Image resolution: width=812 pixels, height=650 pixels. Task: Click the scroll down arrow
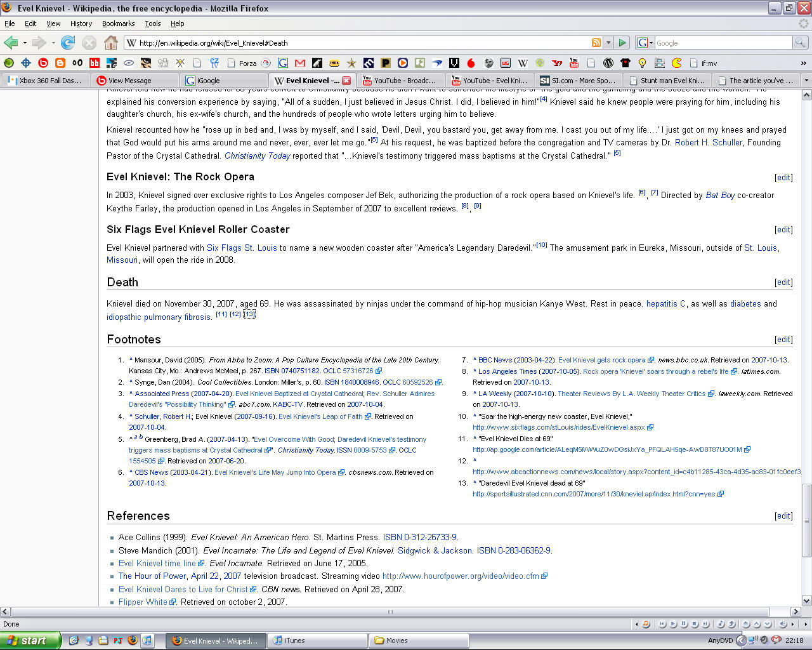[806, 600]
